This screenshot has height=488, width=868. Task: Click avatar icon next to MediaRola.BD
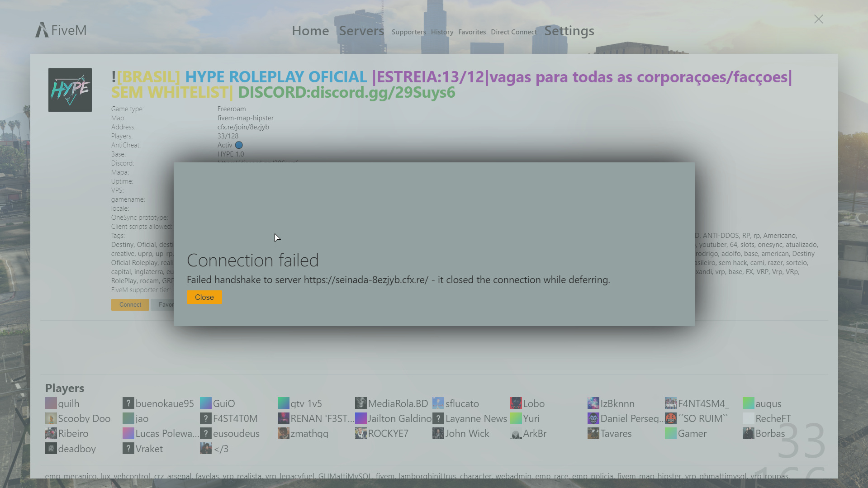pos(361,403)
